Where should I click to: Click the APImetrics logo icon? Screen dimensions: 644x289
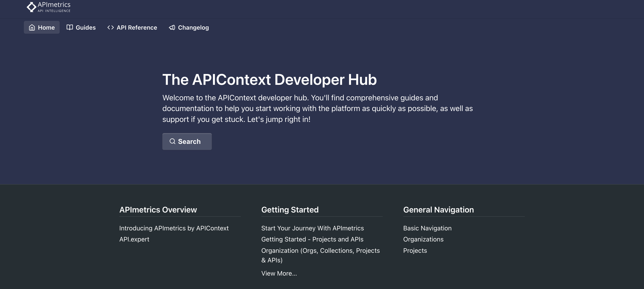coord(32,7)
